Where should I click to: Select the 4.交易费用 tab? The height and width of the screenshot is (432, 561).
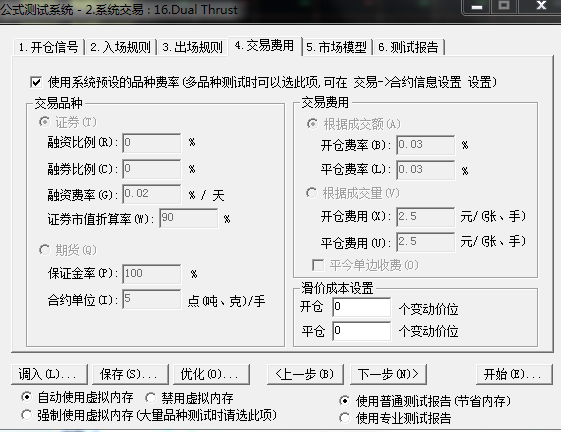pos(265,46)
